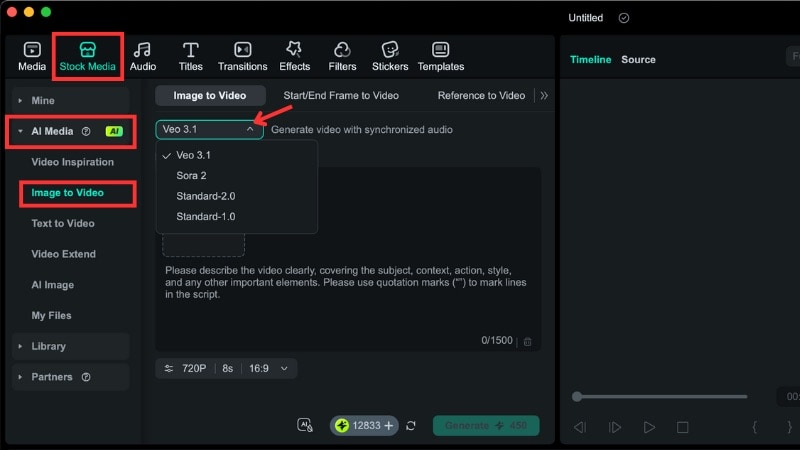Viewport: 800px width, 450px height.
Task: Refresh the credits balance
Action: pyautogui.click(x=411, y=426)
